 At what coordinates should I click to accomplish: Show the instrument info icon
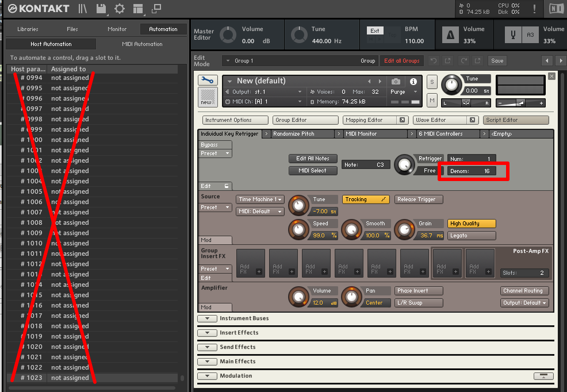413,81
